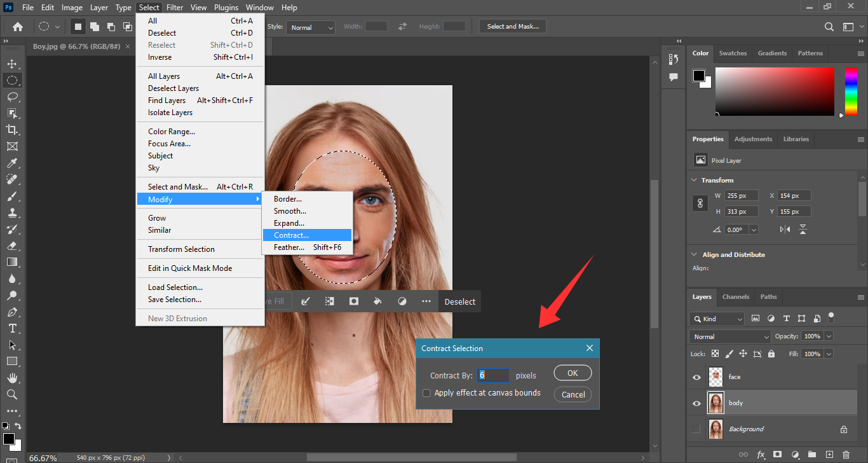Screen dimensions: 868x463
Task: Select the Lasso tool
Action: coord(12,97)
